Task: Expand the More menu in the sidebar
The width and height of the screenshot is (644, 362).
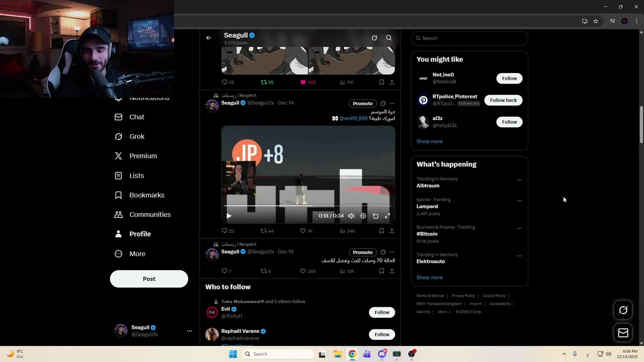Action: coord(130,254)
